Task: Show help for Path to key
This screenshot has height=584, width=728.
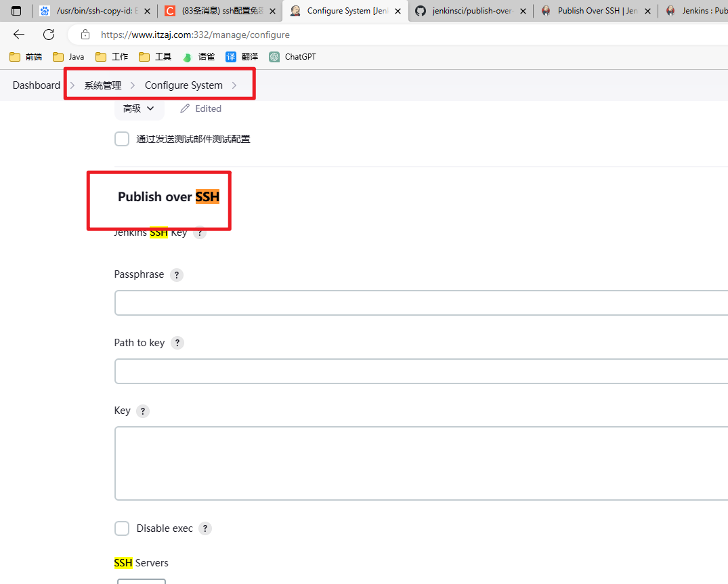Action: point(177,343)
